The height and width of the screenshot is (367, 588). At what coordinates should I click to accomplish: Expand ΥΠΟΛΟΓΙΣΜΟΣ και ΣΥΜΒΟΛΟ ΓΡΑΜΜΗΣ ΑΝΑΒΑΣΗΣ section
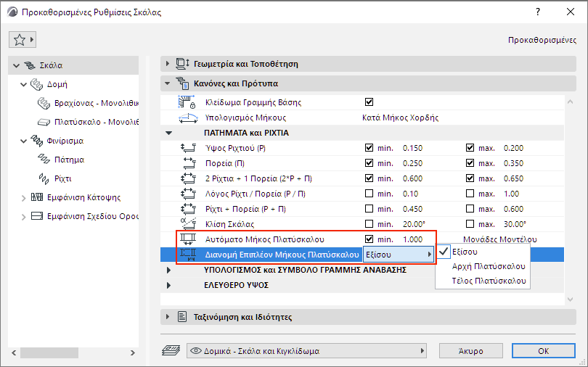click(168, 270)
